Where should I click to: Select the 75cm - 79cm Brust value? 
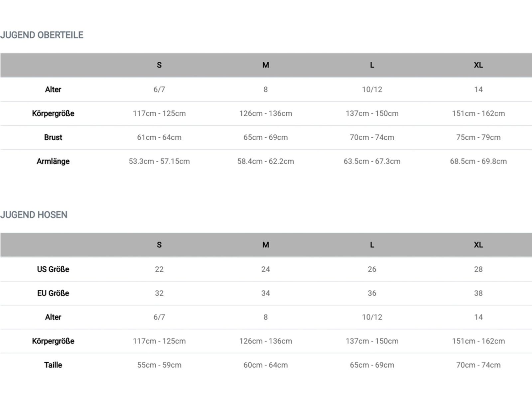point(478,137)
